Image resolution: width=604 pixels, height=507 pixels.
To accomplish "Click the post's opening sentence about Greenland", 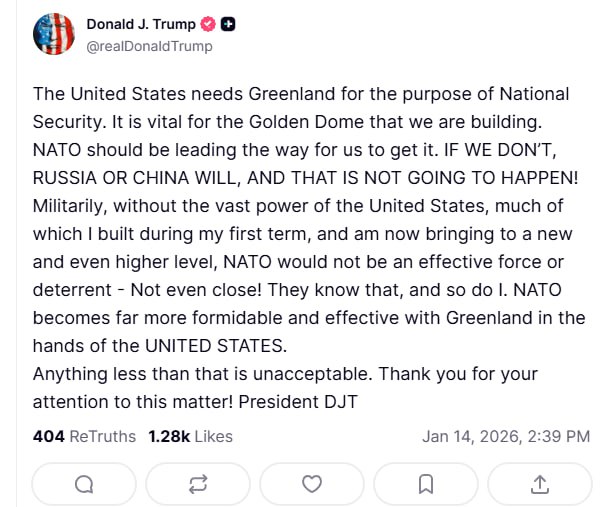I will (x=300, y=94).
